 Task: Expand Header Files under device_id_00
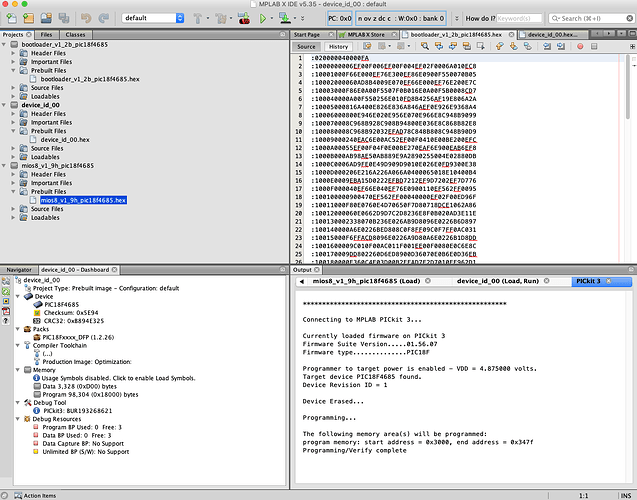[x=13, y=114]
